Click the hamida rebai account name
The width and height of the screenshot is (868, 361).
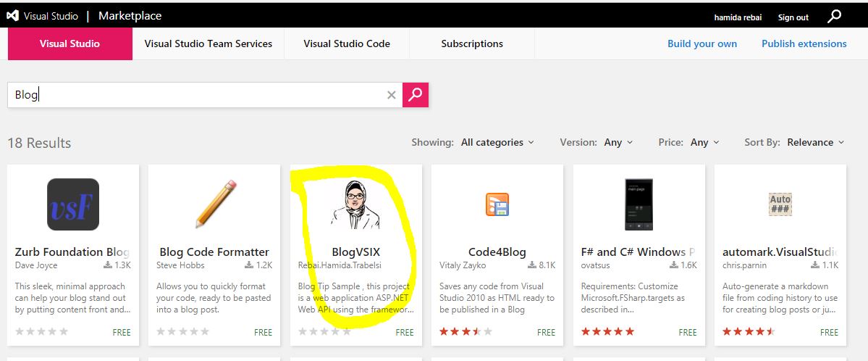coord(738,17)
